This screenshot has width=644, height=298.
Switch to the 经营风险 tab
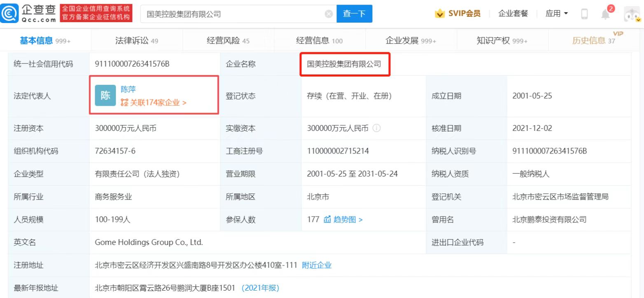(228, 40)
